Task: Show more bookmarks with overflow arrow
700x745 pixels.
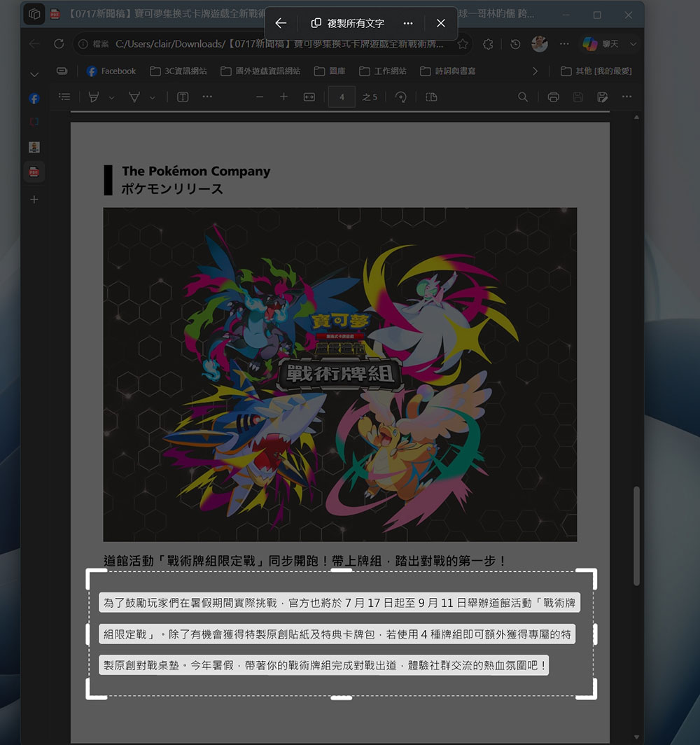Action: pos(535,71)
